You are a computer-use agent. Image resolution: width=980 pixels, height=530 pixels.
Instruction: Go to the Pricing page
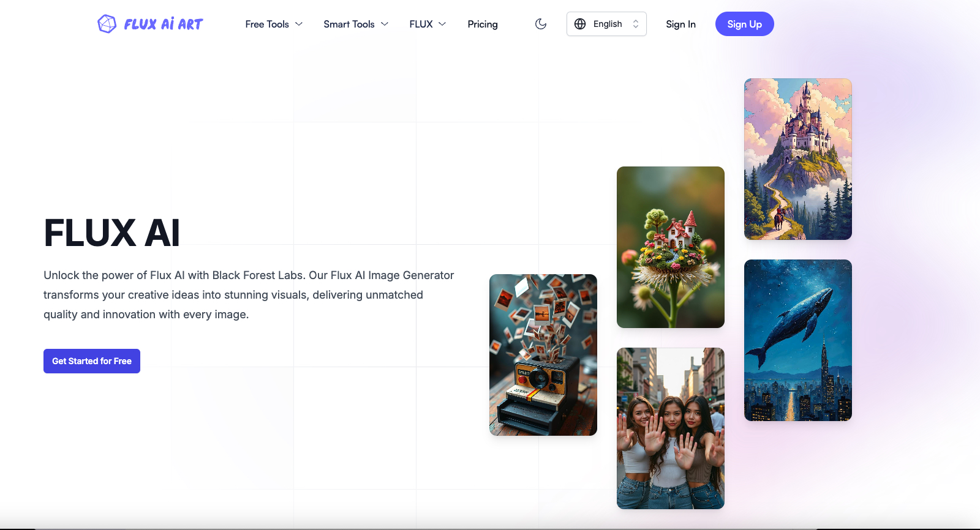click(x=483, y=24)
